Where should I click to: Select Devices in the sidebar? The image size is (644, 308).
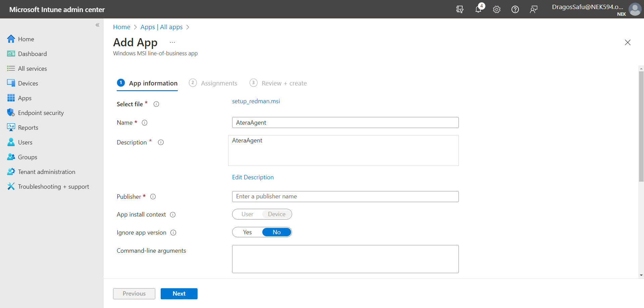point(29,83)
